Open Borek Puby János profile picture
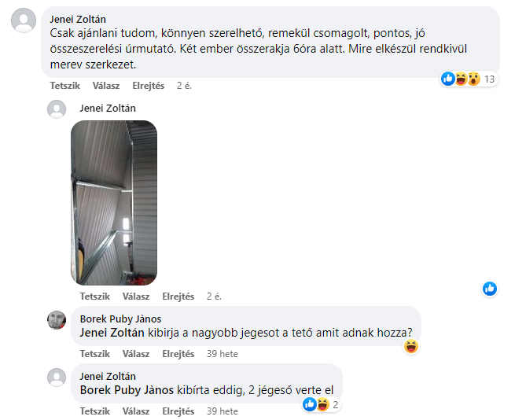526x420 pixels. (57, 320)
